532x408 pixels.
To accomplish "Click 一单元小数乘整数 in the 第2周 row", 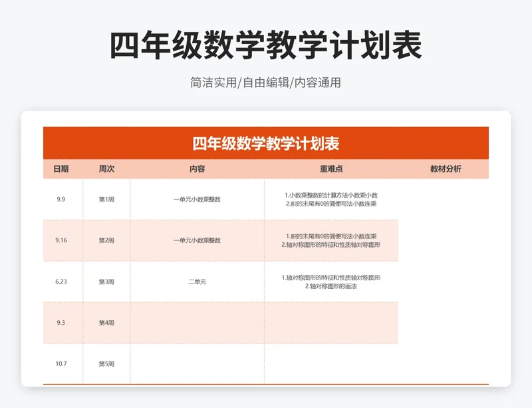I will (x=197, y=240).
